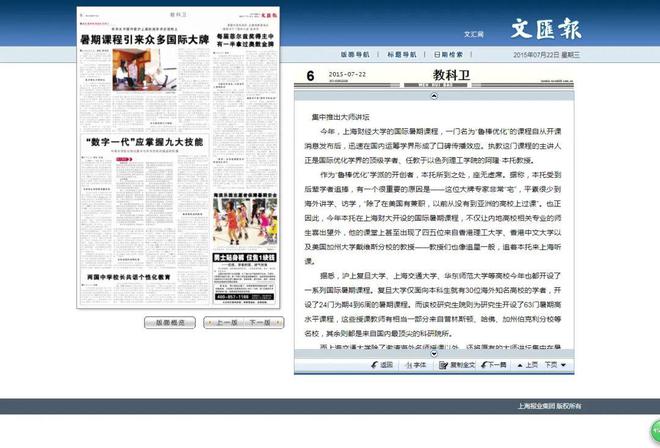Go to the previous edition with 上一版

224,323
